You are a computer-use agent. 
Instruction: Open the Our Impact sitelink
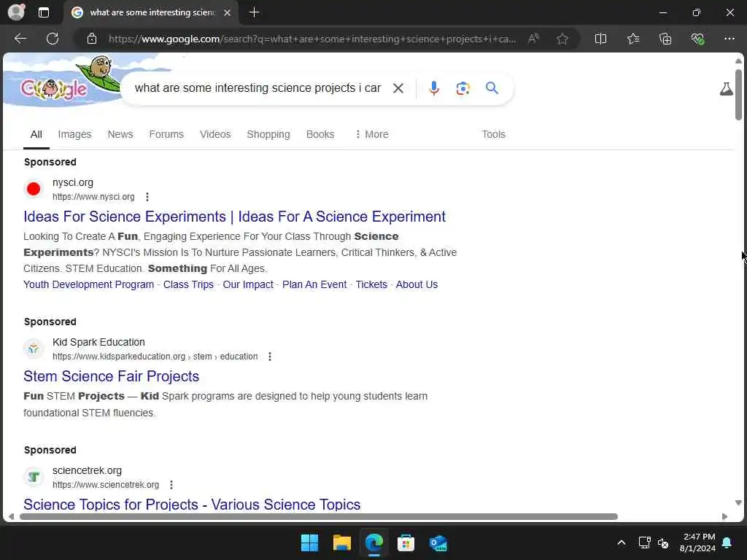pyautogui.click(x=248, y=284)
